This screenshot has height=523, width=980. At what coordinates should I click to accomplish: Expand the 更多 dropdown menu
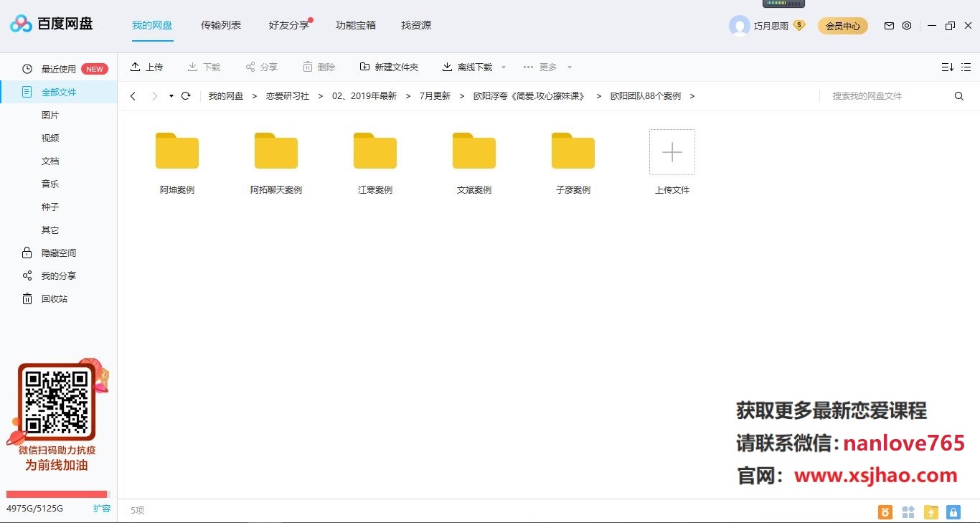click(x=570, y=67)
